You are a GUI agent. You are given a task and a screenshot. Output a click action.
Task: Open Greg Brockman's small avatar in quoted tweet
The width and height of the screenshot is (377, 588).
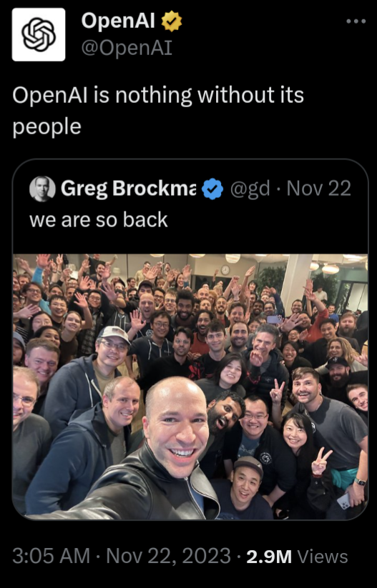point(42,189)
